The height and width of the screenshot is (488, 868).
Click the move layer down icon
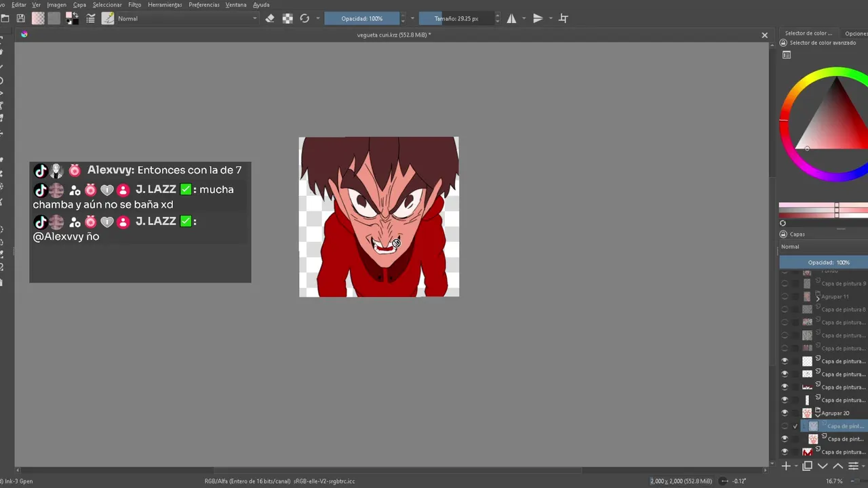coord(823,466)
